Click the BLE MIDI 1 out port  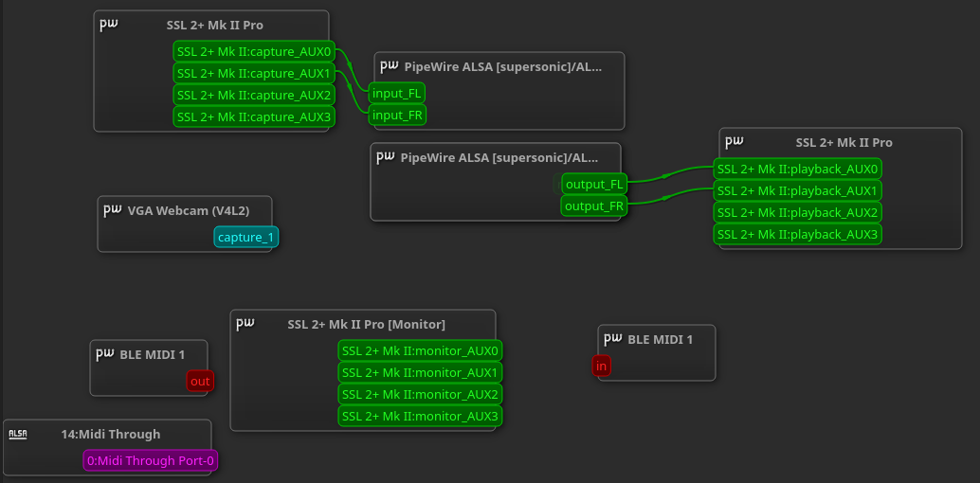pyautogui.click(x=200, y=381)
